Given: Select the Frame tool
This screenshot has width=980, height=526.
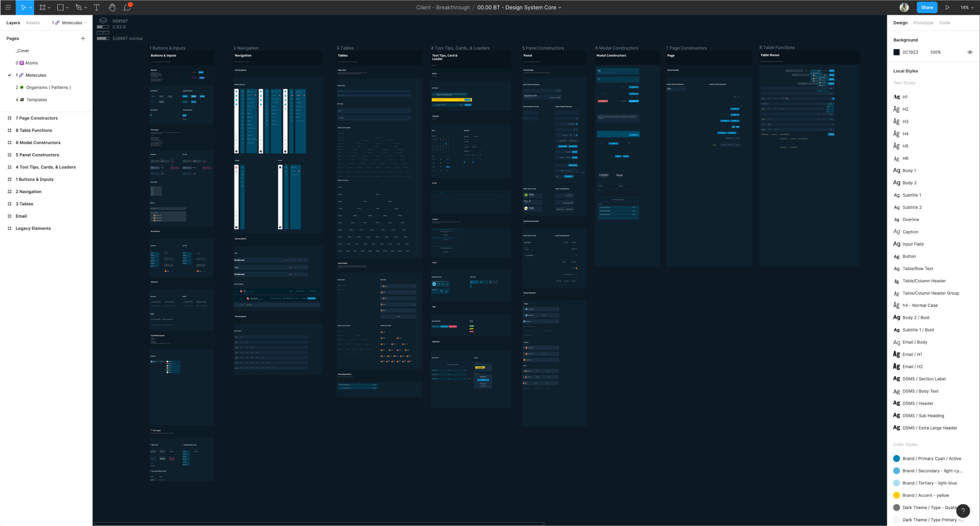Looking at the screenshot, I should 42,7.
